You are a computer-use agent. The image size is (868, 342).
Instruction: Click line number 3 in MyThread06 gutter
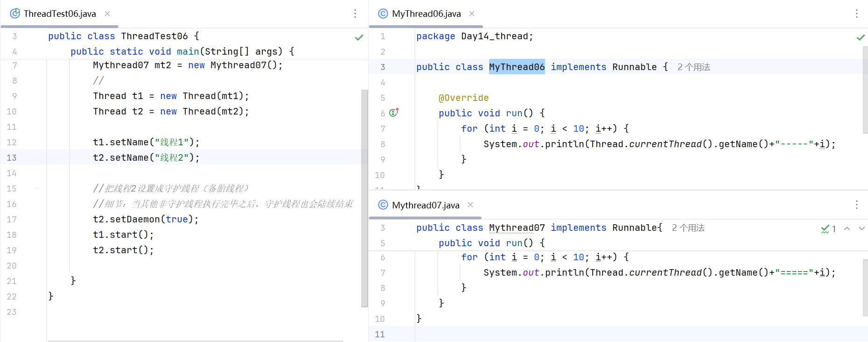383,67
